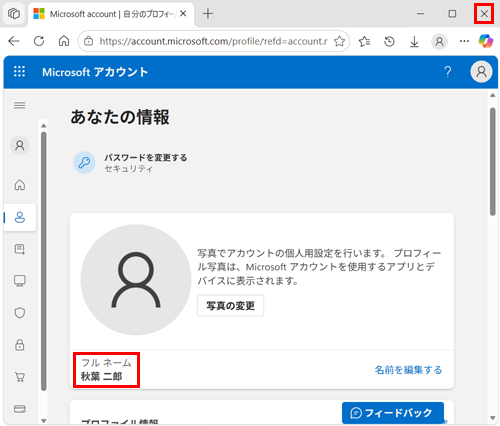Open the Edge browser profile icon
Screen dimensions: 500x426
[x=439, y=42]
